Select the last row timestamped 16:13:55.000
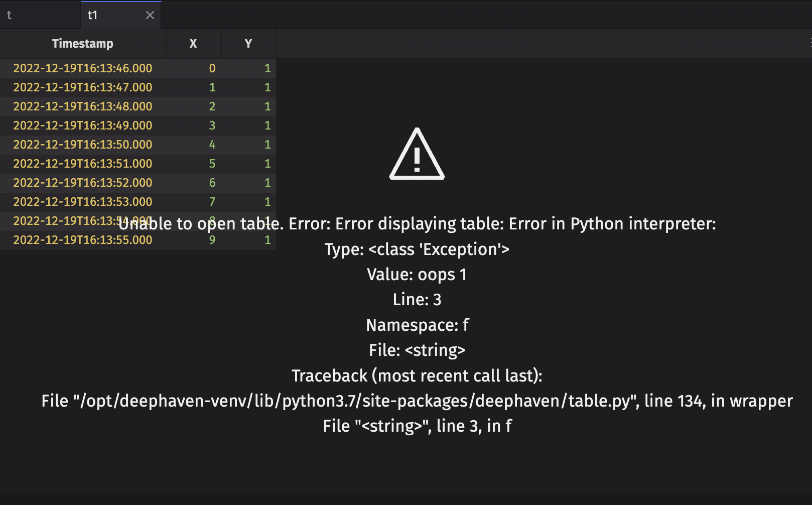812x505 pixels. pyautogui.click(x=83, y=240)
